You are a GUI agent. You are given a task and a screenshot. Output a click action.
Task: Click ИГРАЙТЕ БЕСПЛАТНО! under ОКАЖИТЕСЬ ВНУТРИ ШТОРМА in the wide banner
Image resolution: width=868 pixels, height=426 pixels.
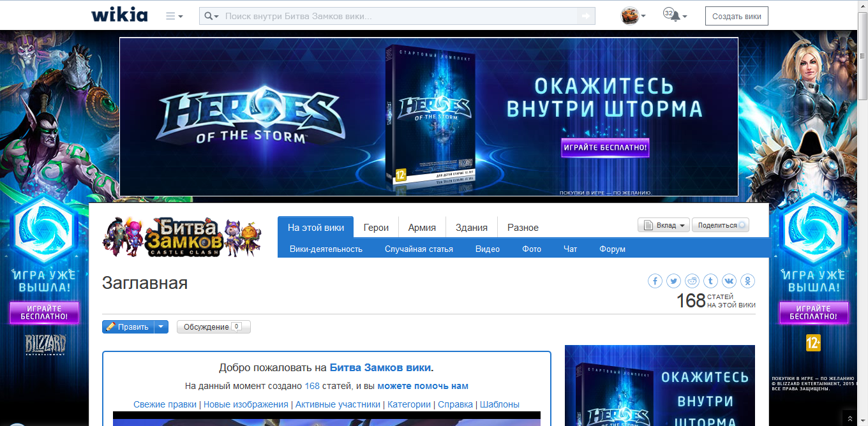[605, 148]
